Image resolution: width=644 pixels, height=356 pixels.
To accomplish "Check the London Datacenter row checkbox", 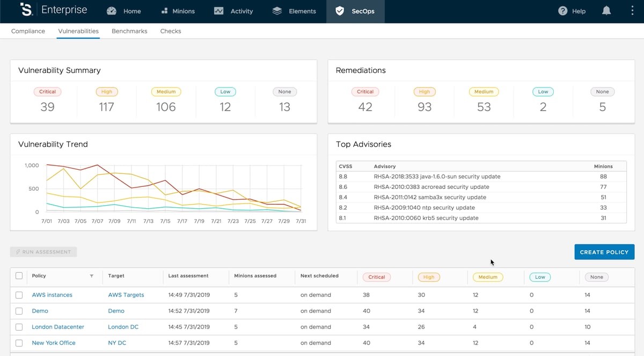I will tap(19, 326).
